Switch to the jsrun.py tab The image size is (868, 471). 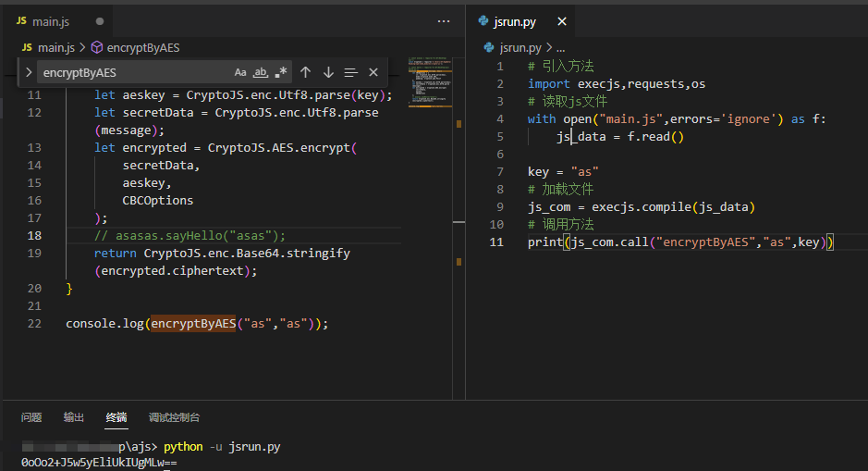tap(515, 21)
